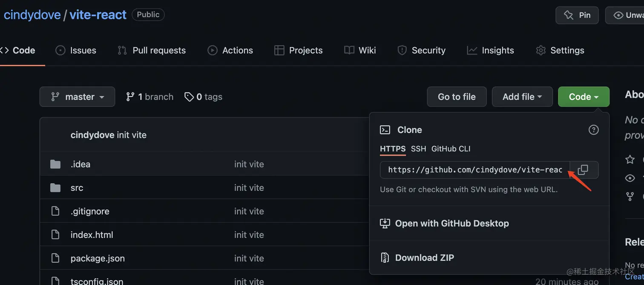Click the package.json file icon
Image resolution: width=644 pixels, height=285 pixels.
pos(55,258)
